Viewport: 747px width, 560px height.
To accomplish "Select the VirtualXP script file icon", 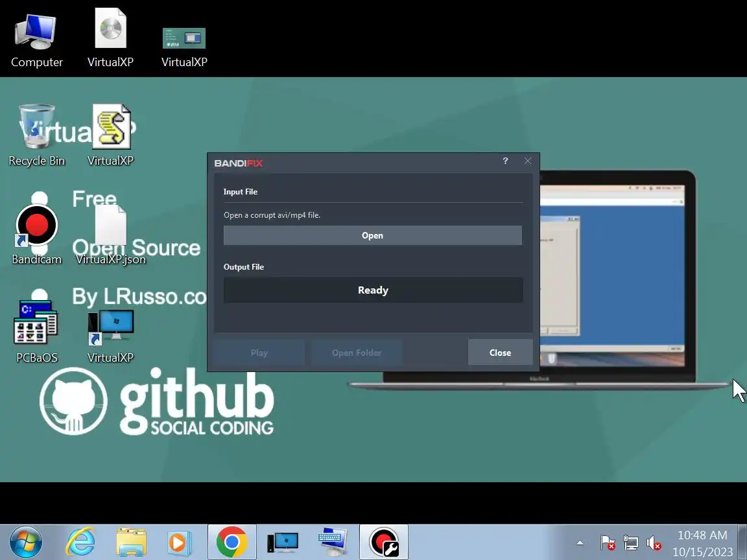I will [x=111, y=135].
